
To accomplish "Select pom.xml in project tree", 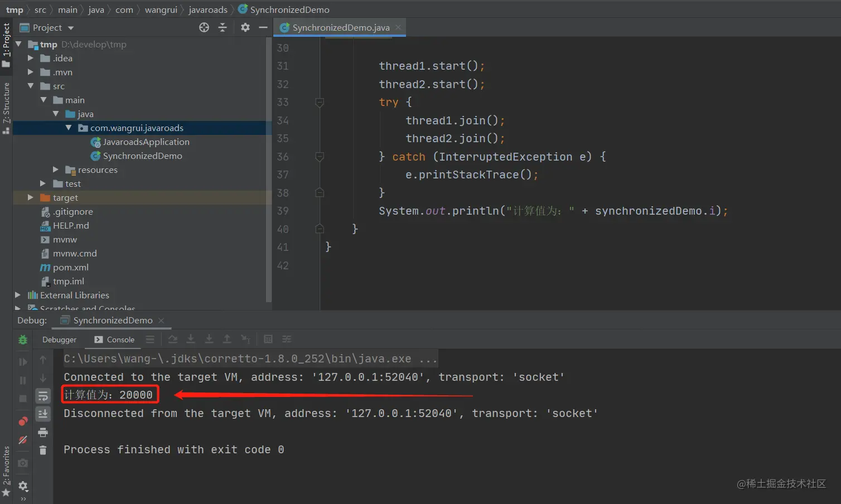I will click(64, 267).
